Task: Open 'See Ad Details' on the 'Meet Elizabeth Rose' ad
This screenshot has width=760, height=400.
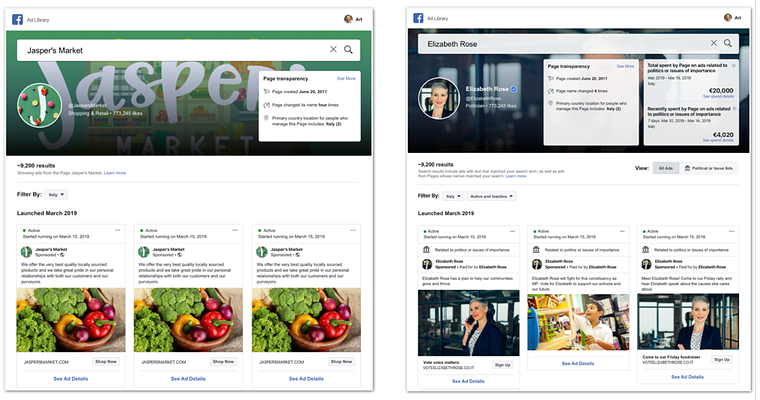Action: pos(687,377)
